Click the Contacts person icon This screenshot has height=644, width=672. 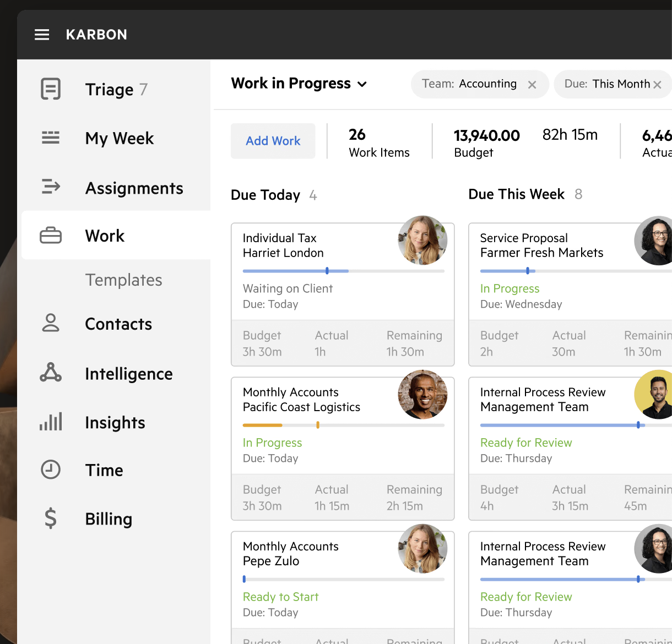coord(51,323)
